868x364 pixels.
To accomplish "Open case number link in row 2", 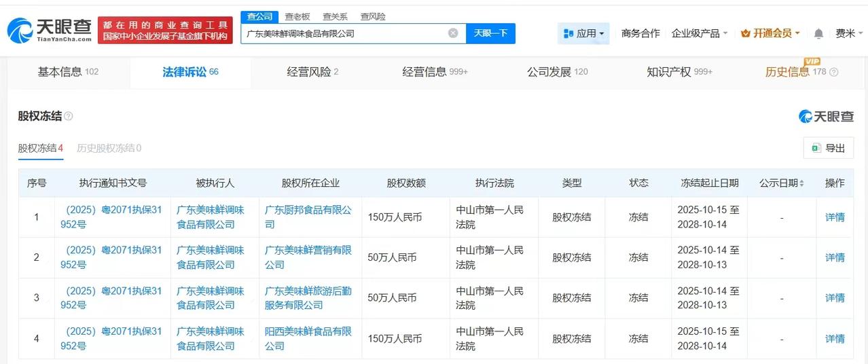I will (x=111, y=257).
